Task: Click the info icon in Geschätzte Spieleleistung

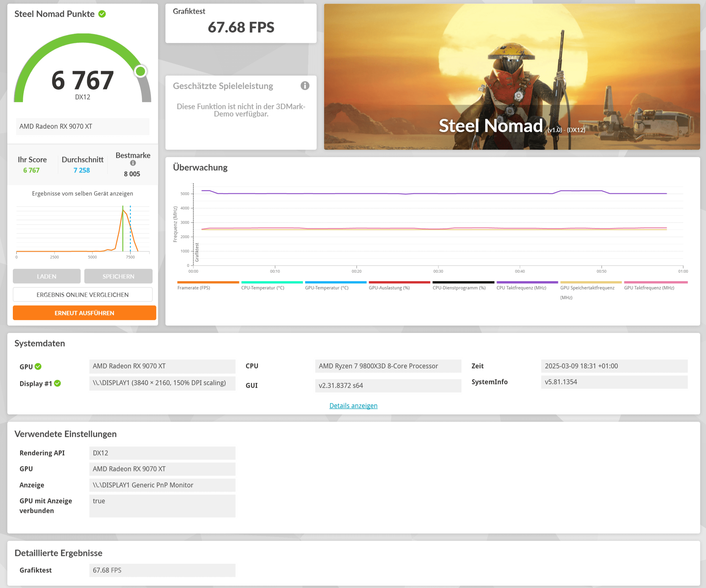Action: pos(305,86)
